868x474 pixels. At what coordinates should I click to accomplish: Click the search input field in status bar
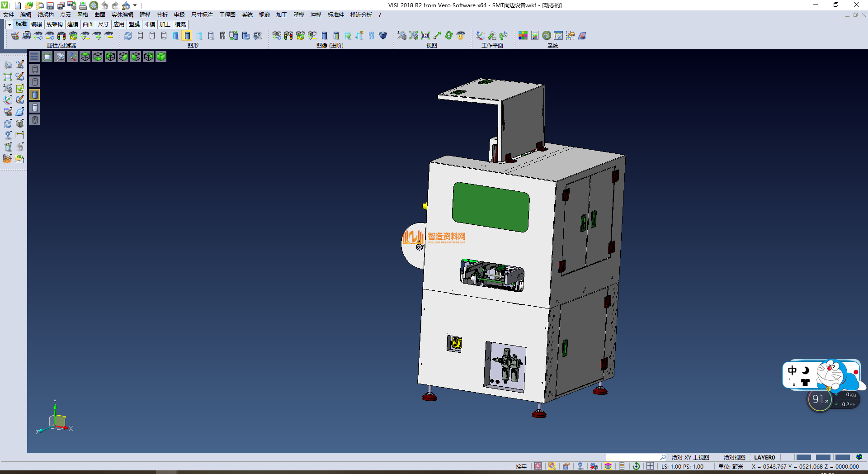coord(633,457)
